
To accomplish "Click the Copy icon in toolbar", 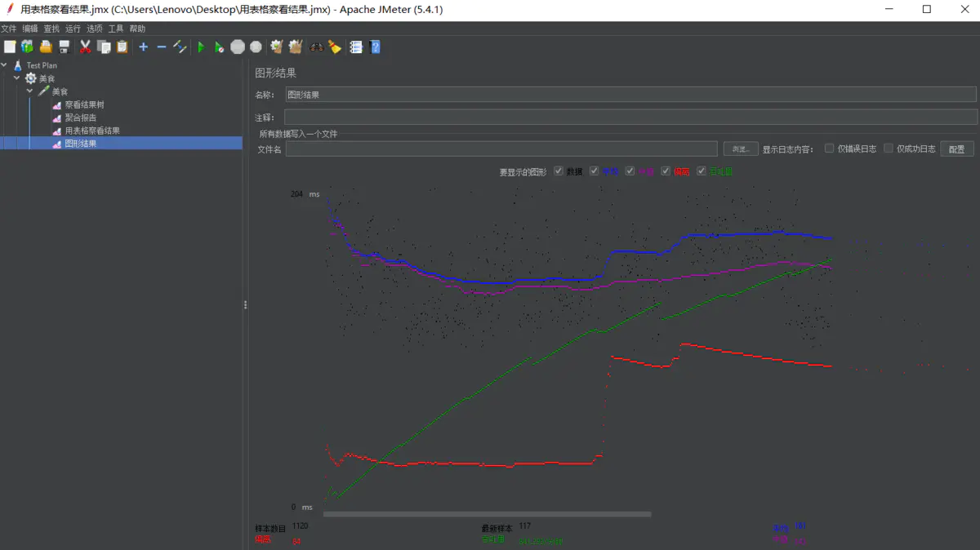I will [104, 47].
